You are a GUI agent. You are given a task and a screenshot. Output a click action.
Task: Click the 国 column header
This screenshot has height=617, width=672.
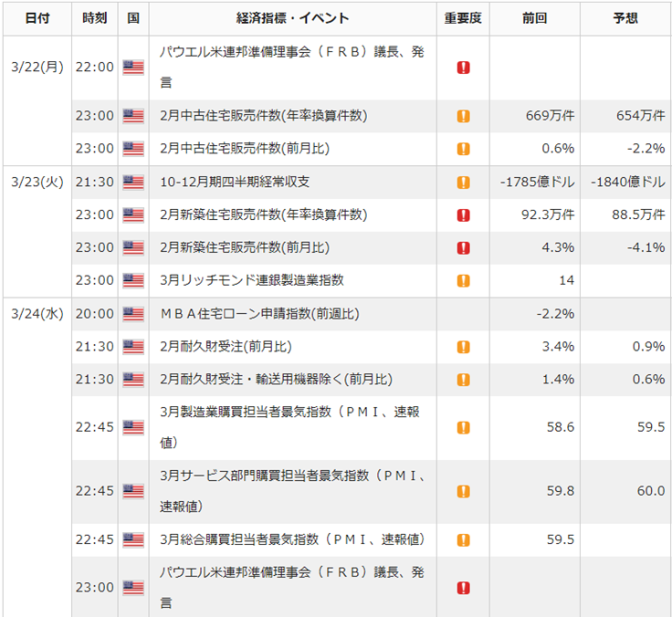point(133,18)
